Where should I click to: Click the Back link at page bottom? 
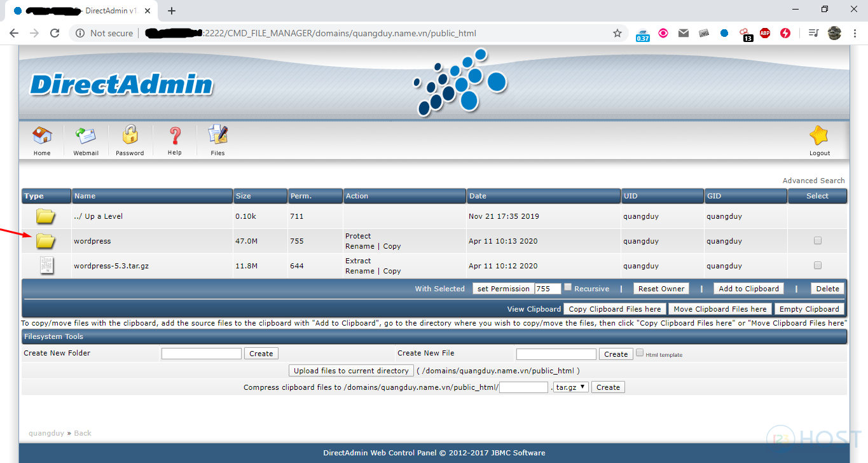click(83, 433)
